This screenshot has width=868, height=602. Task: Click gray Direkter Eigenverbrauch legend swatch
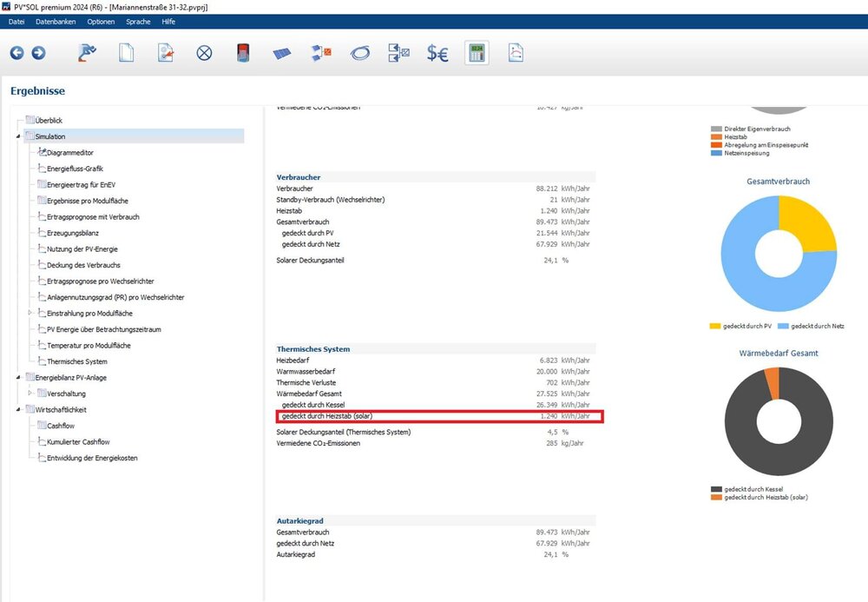tap(716, 129)
